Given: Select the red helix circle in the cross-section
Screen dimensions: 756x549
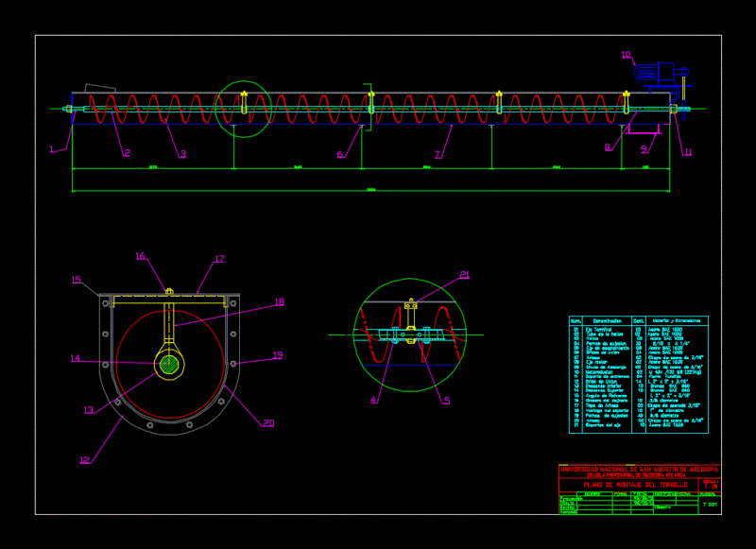Looking at the screenshot, I should (x=170, y=365).
